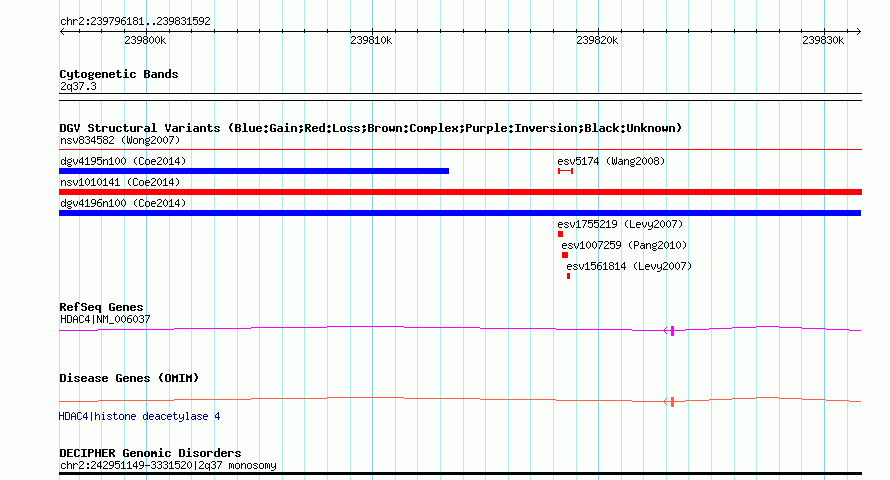Screen dimensions: 890x480
Task: Click the esv1561814 (Levy2007) label
Action: coord(629,266)
